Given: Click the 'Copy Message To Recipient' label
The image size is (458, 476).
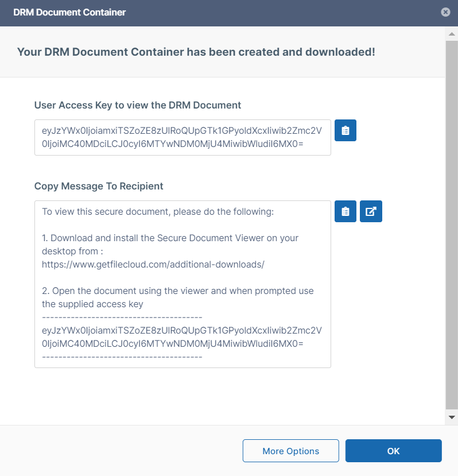Looking at the screenshot, I should pos(99,186).
